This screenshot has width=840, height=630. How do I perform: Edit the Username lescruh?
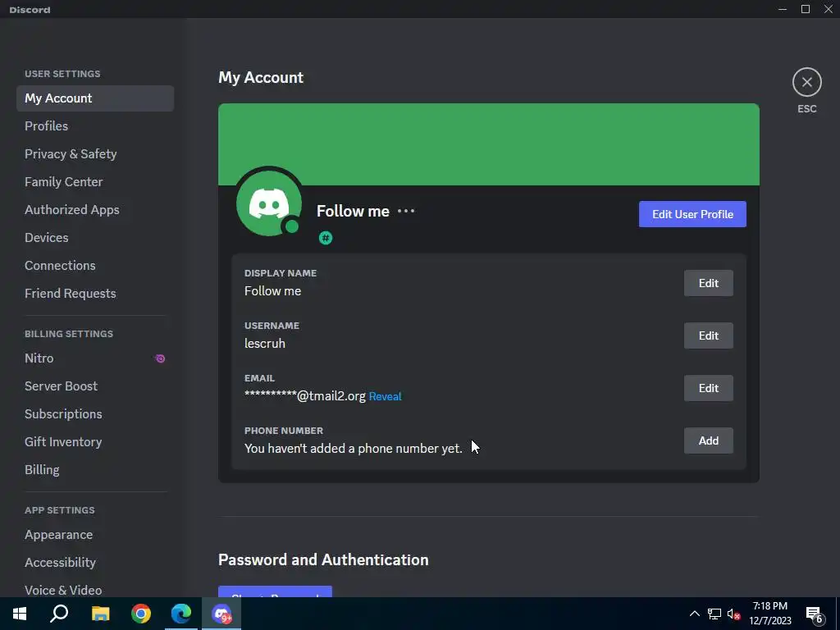coord(708,336)
